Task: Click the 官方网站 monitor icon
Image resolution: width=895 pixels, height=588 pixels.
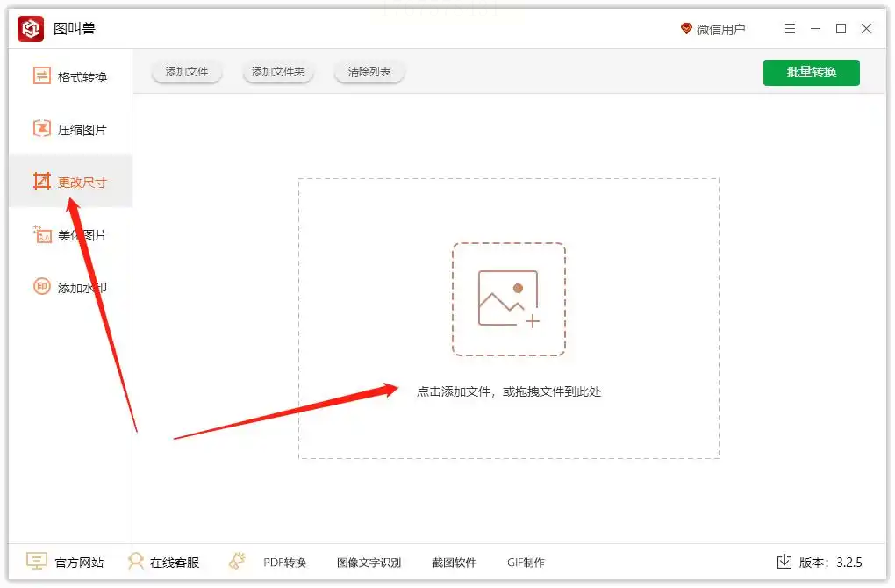Action: tap(37, 562)
